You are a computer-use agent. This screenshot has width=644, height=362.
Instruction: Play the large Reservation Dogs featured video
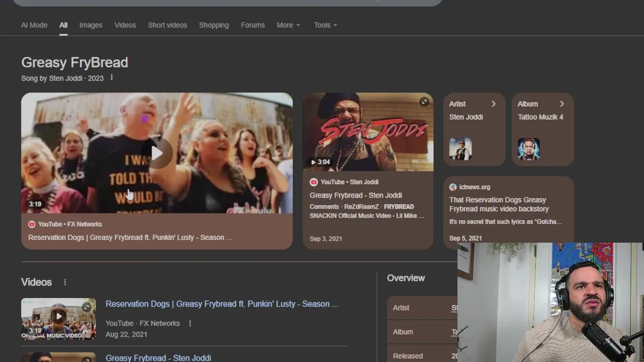[x=157, y=153]
